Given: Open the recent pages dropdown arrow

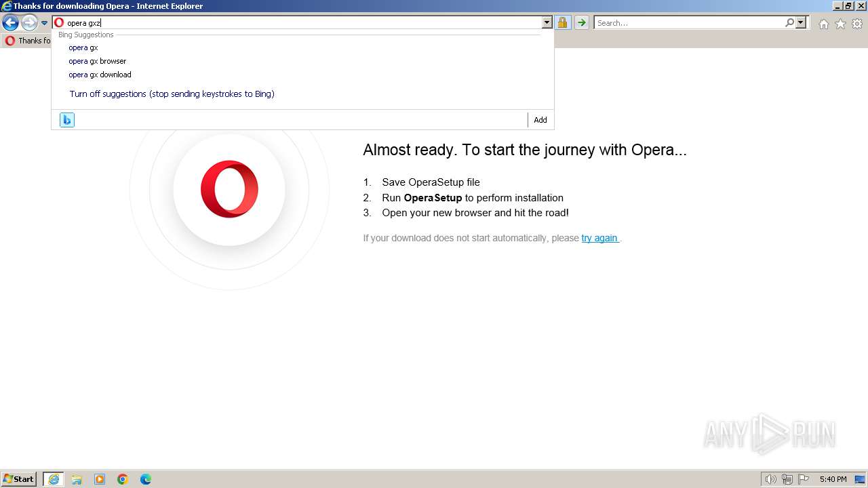Looking at the screenshot, I should click(x=45, y=23).
